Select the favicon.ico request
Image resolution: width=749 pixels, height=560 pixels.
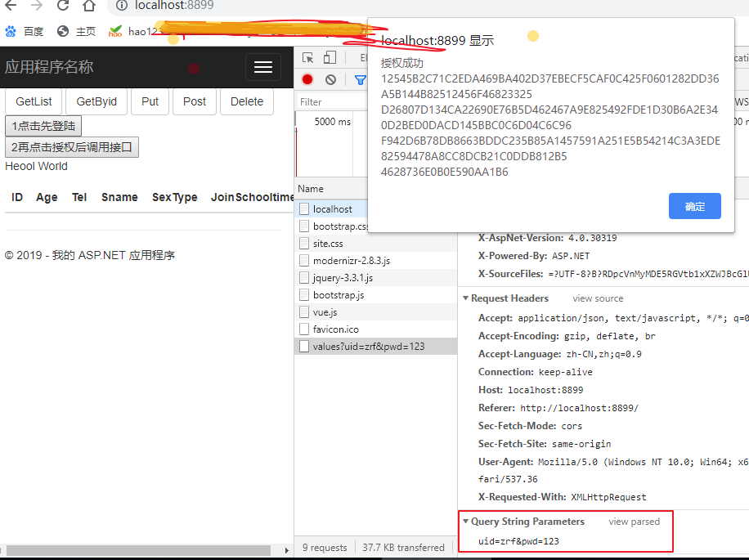click(x=376, y=329)
